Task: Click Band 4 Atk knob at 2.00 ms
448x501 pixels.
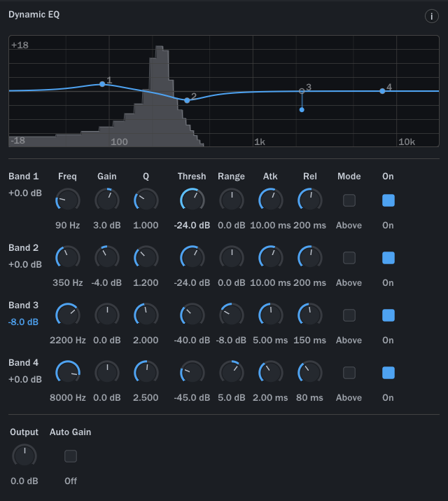Action: tap(270, 373)
